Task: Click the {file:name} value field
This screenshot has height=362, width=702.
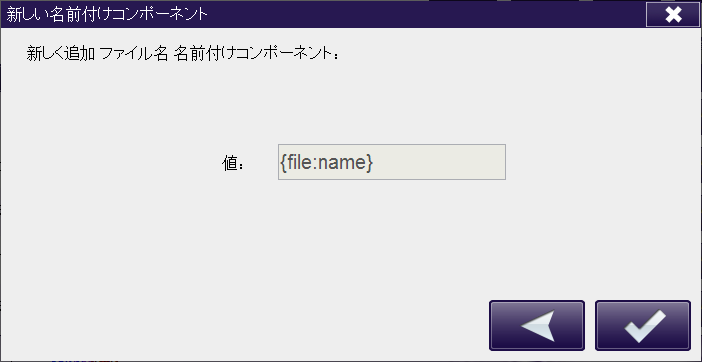Action: (x=392, y=162)
